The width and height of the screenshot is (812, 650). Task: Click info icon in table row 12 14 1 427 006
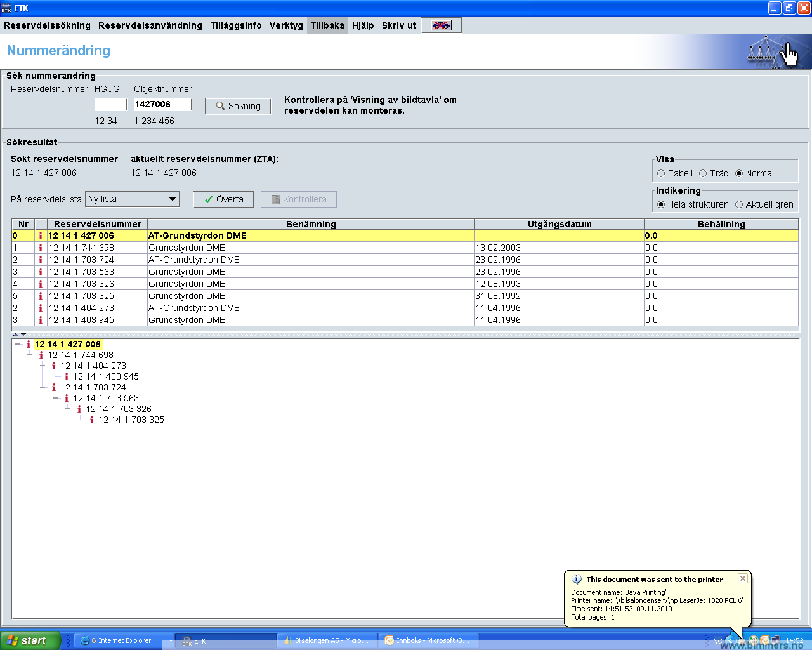(x=41, y=235)
